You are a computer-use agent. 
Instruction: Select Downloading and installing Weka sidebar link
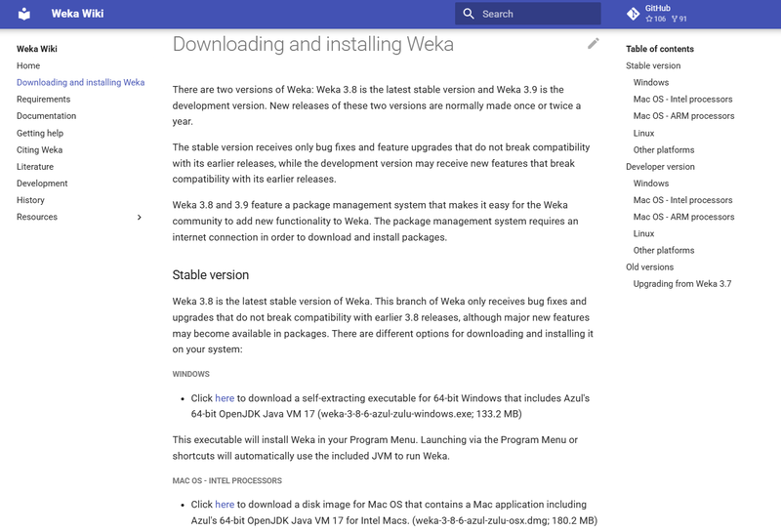point(81,83)
